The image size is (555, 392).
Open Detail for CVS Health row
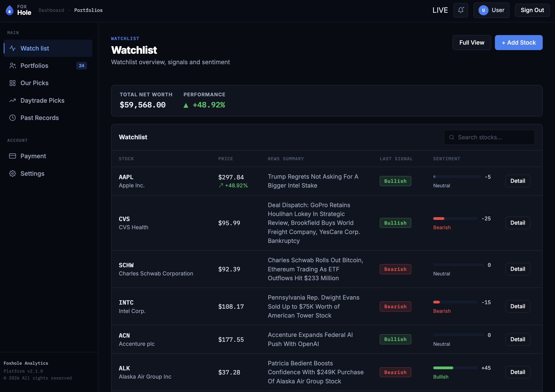click(517, 223)
